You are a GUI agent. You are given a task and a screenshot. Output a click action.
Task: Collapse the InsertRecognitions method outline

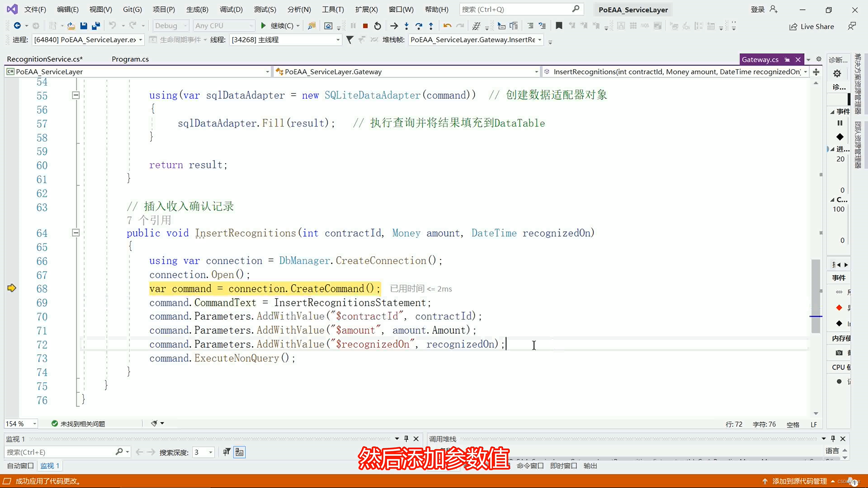point(76,233)
